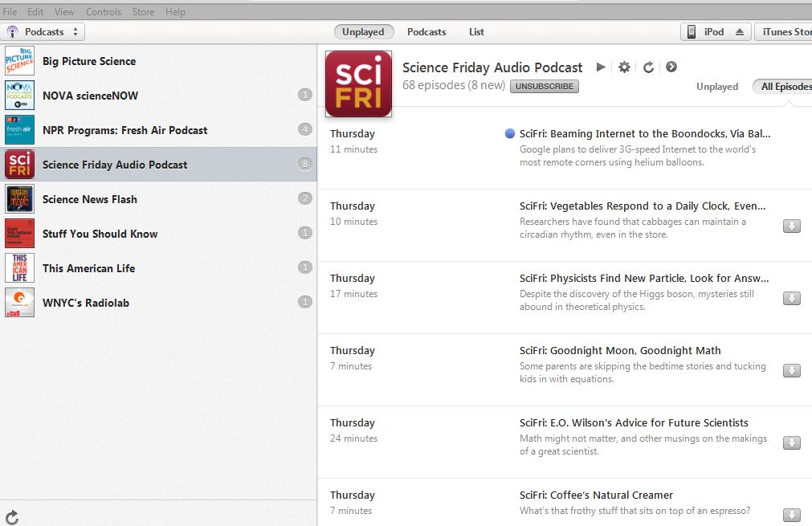Click the unplayed count badge for Fresh Air

click(305, 129)
